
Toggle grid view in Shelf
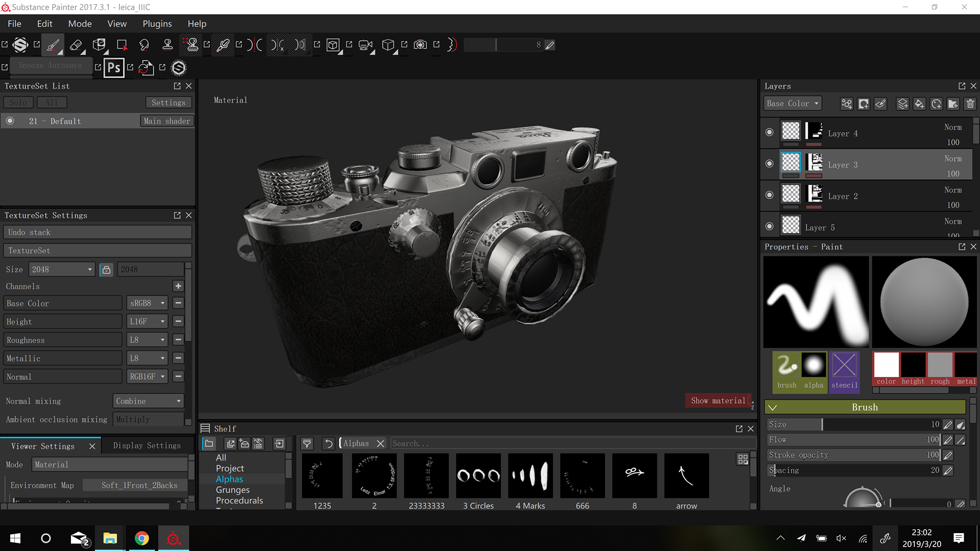pyautogui.click(x=743, y=459)
